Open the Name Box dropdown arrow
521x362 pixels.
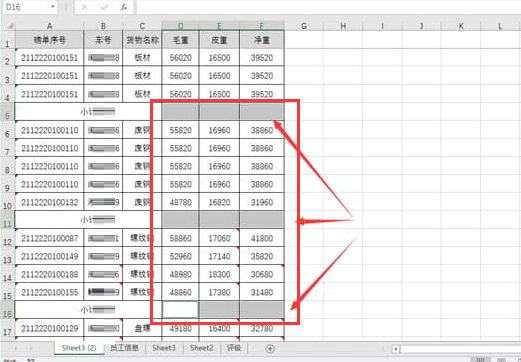coord(53,7)
